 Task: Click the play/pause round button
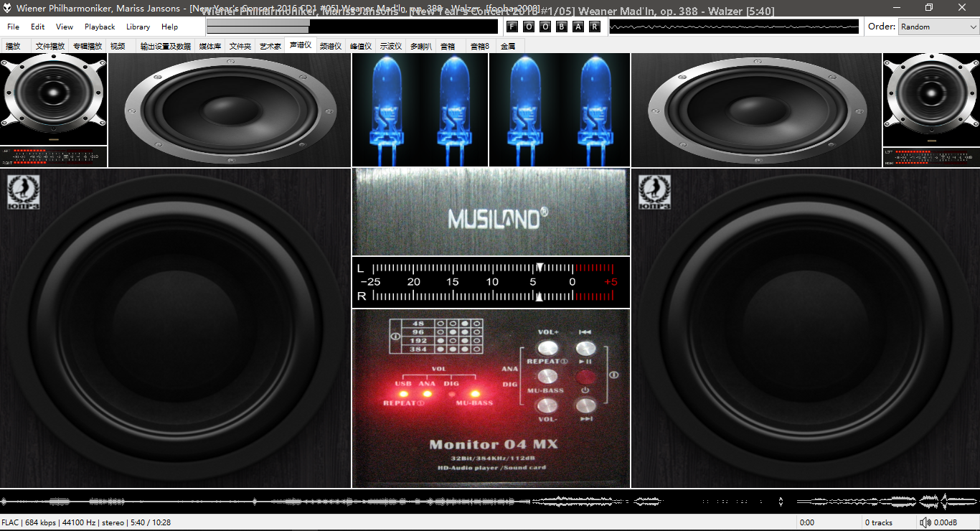(585, 377)
